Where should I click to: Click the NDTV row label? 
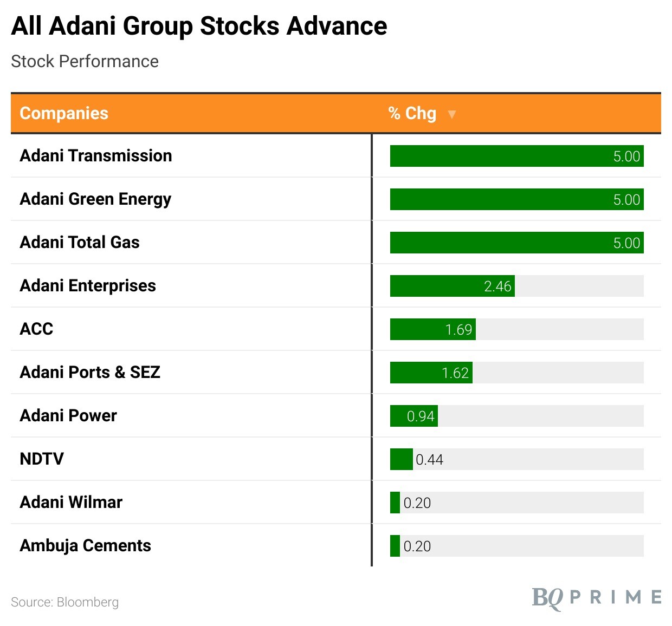(42, 459)
